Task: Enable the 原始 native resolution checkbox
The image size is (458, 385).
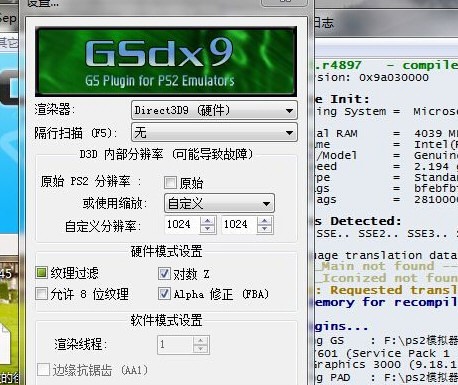Action: point(170,182)
